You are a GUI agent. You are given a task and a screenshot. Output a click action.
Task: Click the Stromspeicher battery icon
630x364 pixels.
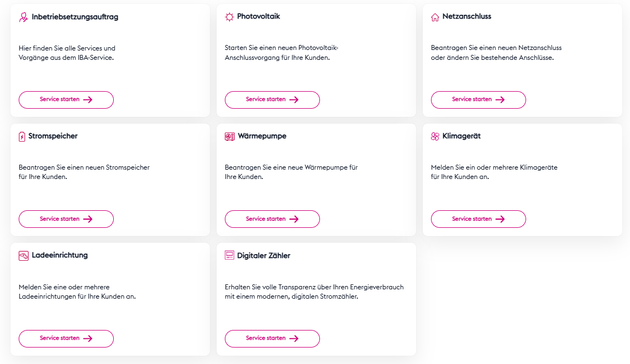(22, 137)
